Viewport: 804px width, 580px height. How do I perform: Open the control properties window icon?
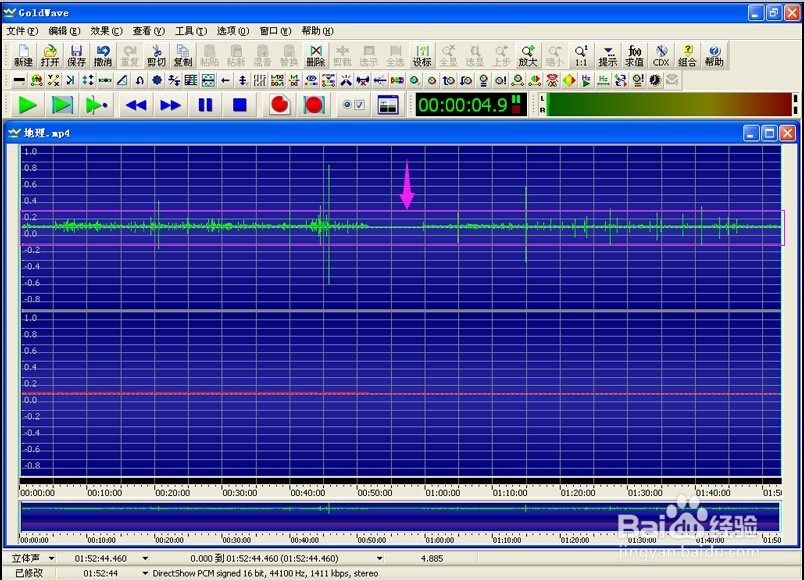(388, 105)
